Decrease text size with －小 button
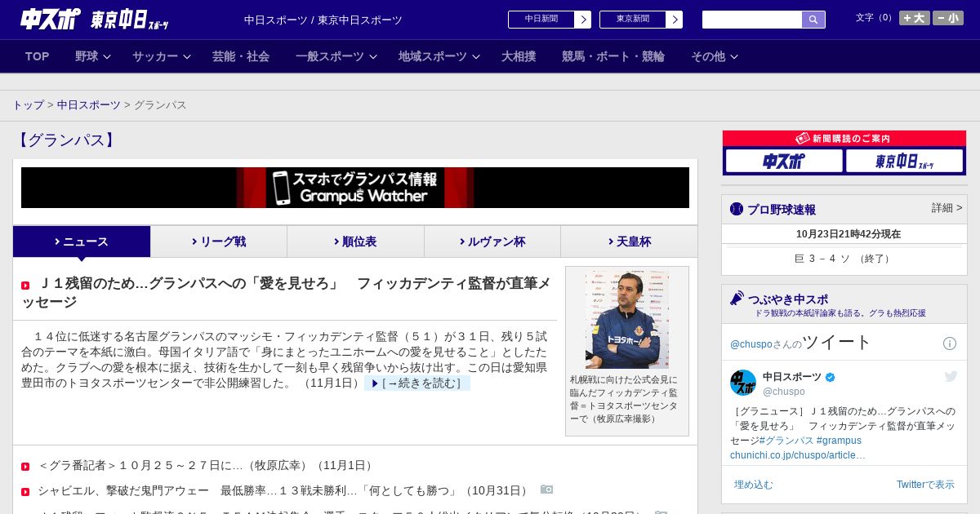The width and height of the screenshot is (980, 514). pyautogui.click(x=948, y=18)
